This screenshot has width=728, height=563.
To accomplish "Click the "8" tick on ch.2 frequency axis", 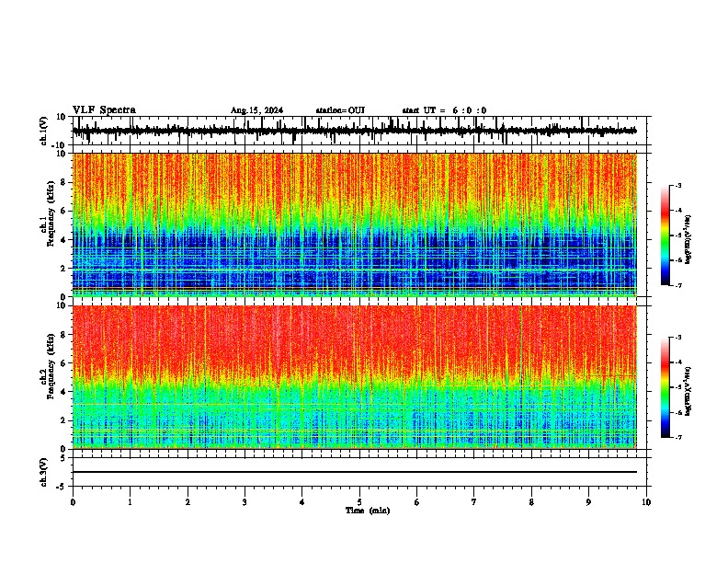I will [64, 335].
